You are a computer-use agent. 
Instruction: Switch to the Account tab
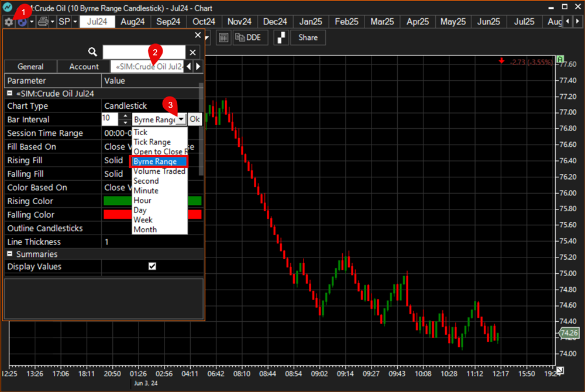pos(84,67)
